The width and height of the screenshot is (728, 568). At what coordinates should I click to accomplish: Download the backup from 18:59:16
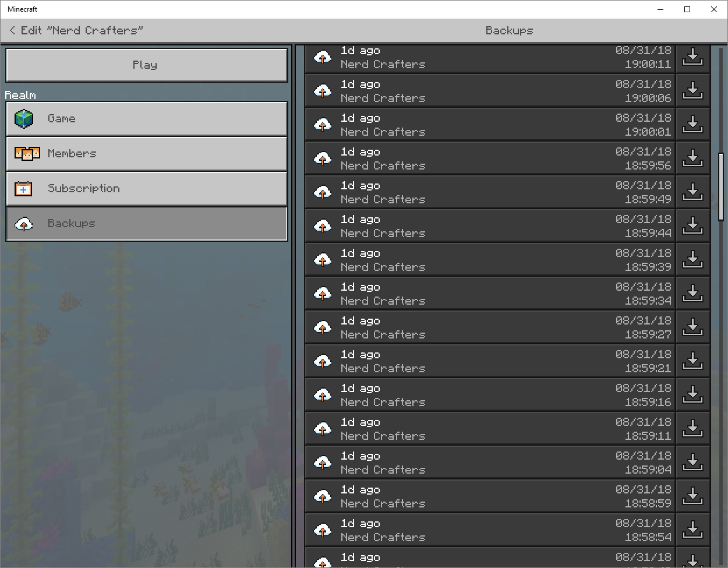pyautogui.click(x=692, y=394)
